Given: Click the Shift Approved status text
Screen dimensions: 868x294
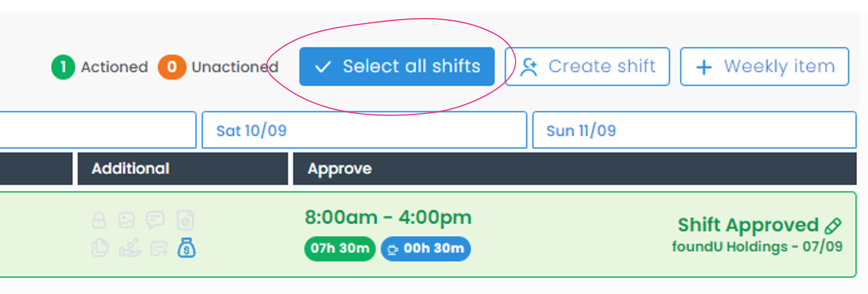Looking at the screenshot, I should pyautogui.click(x=748, y=225).
